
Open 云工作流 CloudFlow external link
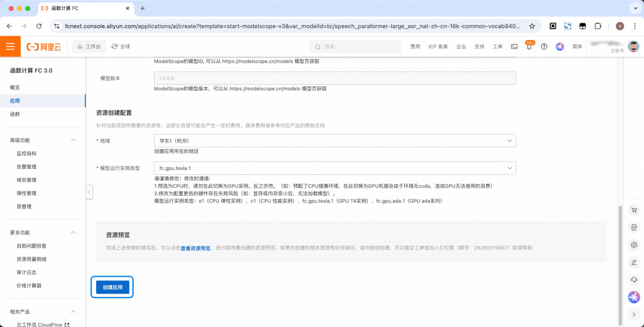click(x=43, y=325)
